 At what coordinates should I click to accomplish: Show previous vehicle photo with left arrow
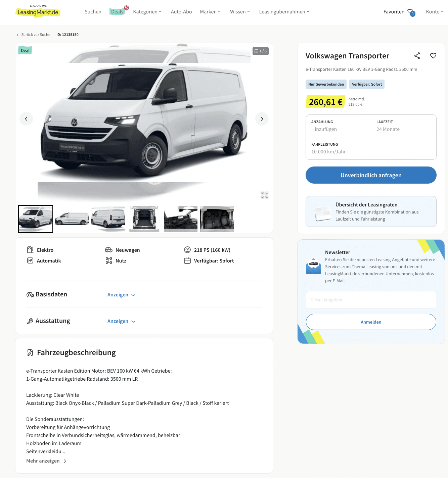coord(26,119)
